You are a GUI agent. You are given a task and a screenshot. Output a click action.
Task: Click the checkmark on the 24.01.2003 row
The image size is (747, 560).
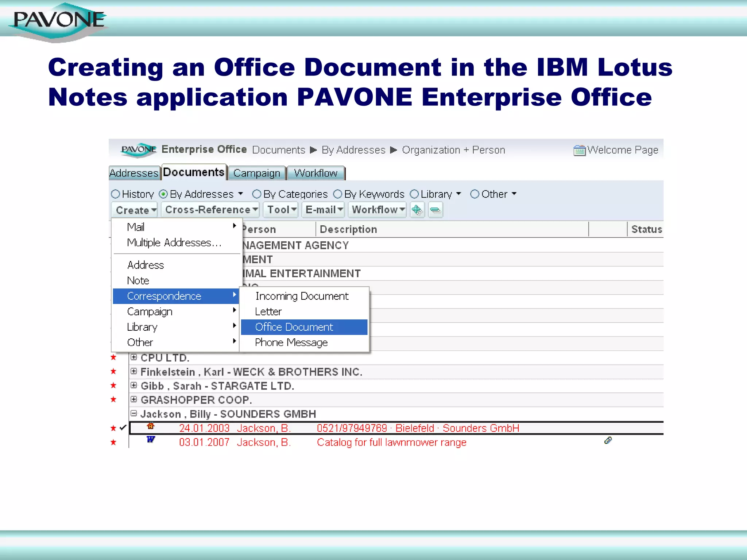(123, 428)
